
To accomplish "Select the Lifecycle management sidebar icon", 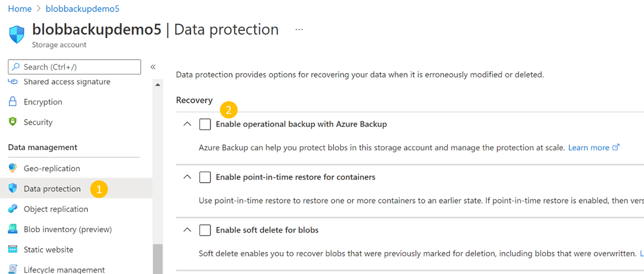I will click(x=13, y=270).
